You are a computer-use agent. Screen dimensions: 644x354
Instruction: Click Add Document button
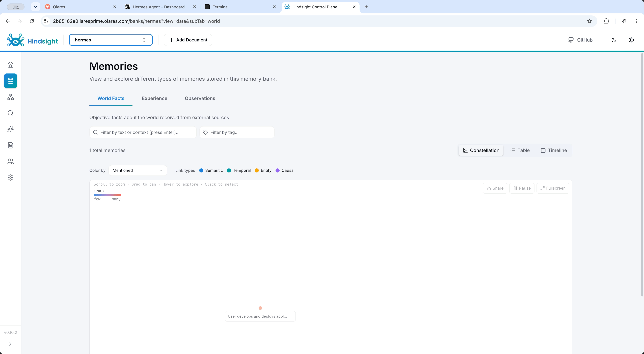click(188, 40)
